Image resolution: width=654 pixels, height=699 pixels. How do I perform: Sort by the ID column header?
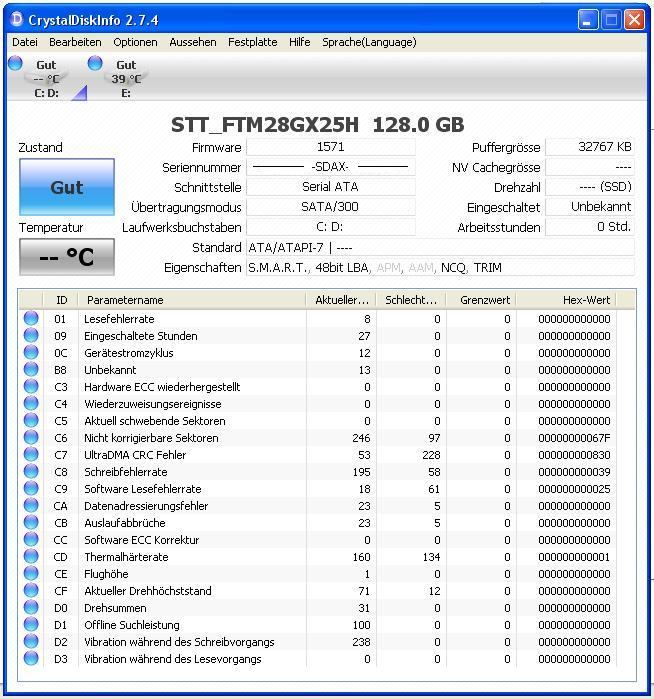point(61,300)
